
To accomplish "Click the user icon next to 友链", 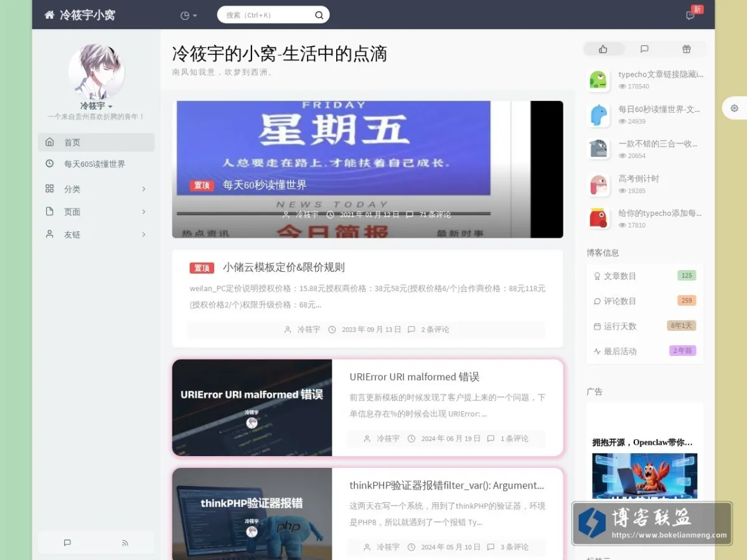I will click(50, 234).
